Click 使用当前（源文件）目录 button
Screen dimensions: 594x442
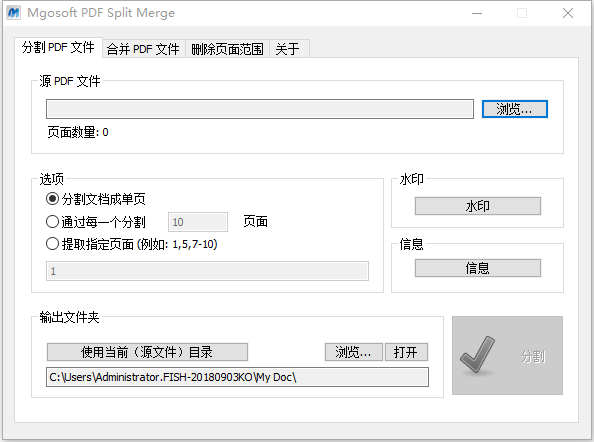[147, 352]
